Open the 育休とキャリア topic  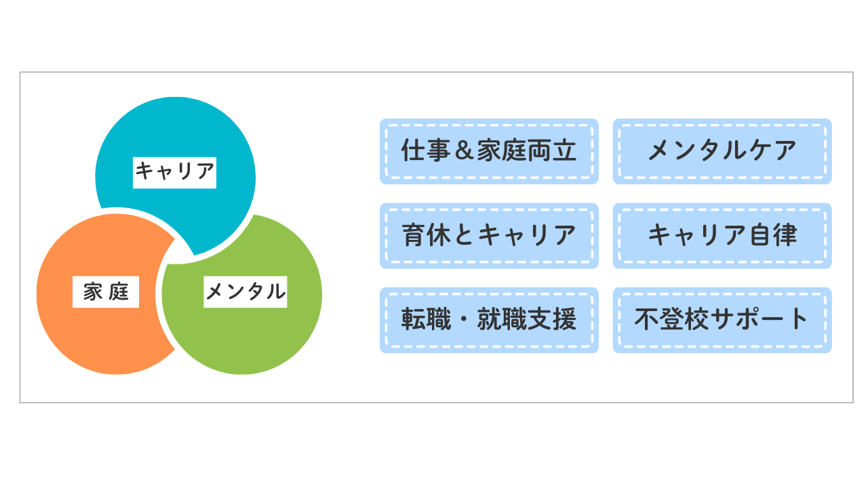(x=489, y=235)
